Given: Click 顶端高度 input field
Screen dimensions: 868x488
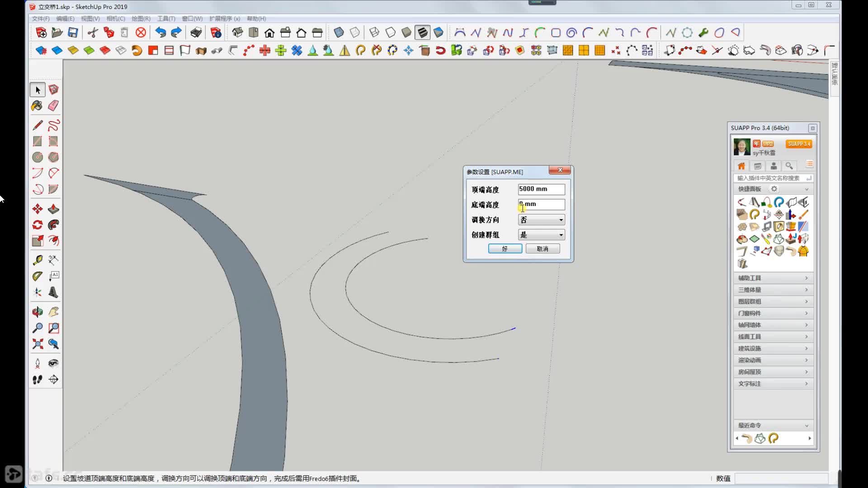Looking at the screenshot, I should [542, 189].
